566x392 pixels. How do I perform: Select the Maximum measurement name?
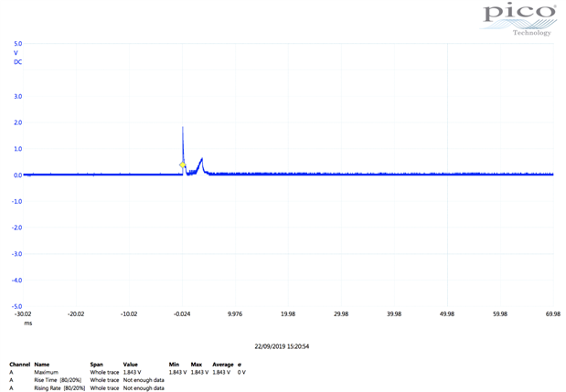pyautogui.click(x=47, y=373)
